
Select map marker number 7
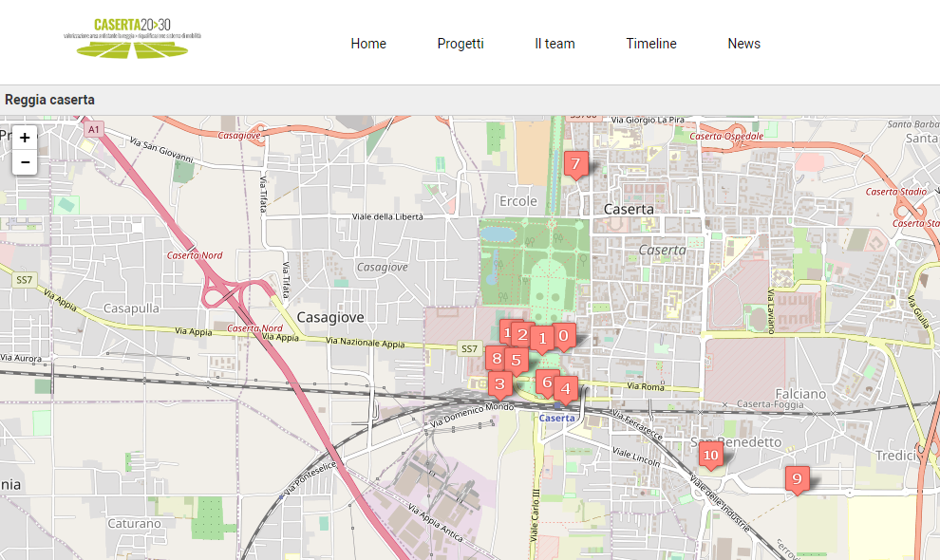pos(575,163)
